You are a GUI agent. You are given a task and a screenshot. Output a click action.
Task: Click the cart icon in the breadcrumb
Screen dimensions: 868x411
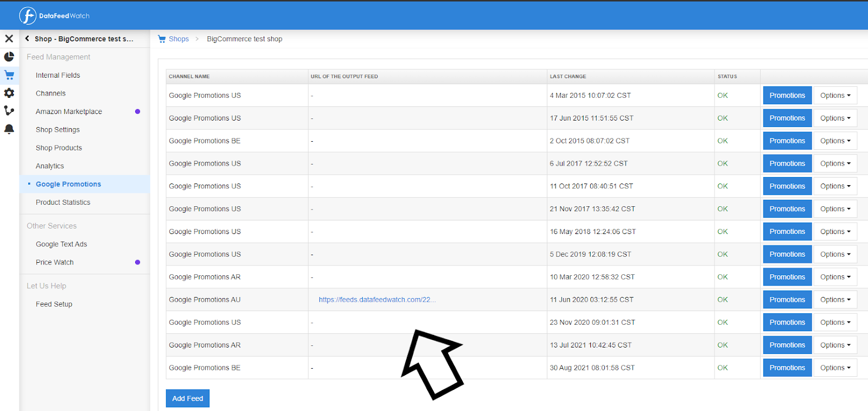pos(162,39)
